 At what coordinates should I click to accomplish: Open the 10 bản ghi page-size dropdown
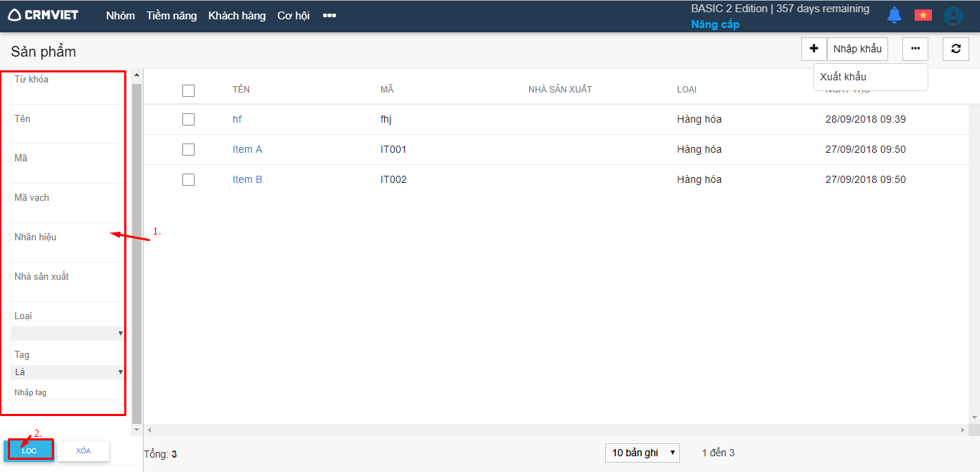642,453
